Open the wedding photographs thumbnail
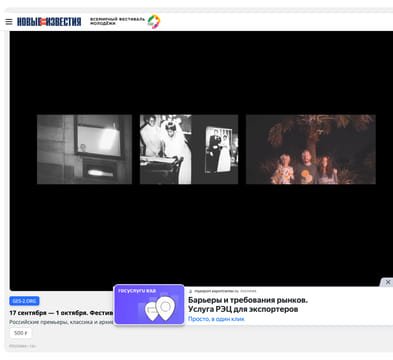393x360 pixels. point(189,149)
